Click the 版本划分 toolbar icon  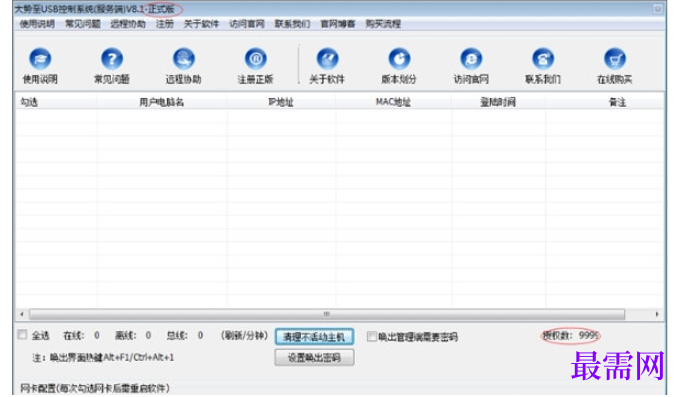click(399, 59)
